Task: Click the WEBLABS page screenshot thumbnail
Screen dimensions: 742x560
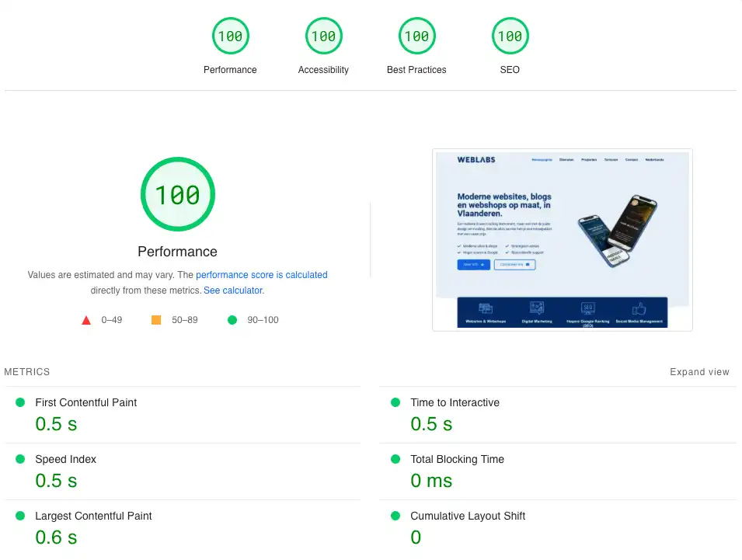Action: (x=563, y=240)
